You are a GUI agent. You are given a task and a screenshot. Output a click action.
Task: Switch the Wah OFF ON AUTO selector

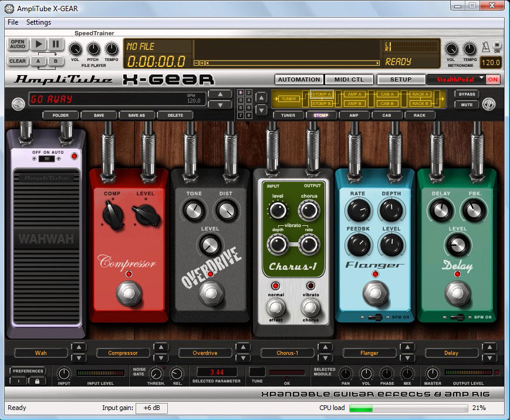47,158
